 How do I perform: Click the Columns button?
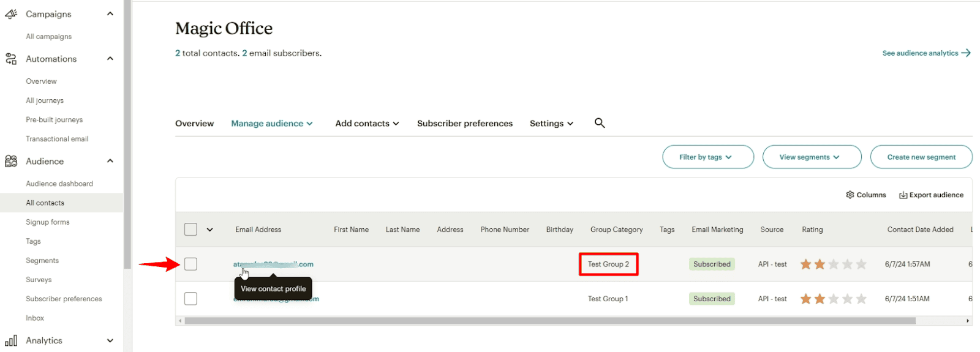point(866,195)
